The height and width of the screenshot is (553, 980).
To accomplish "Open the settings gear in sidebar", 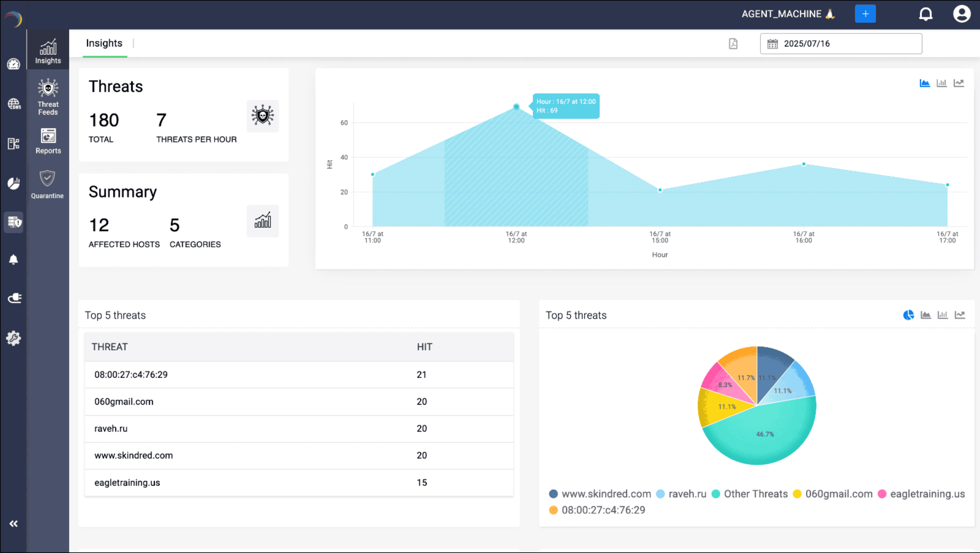I will pos(14,338).
